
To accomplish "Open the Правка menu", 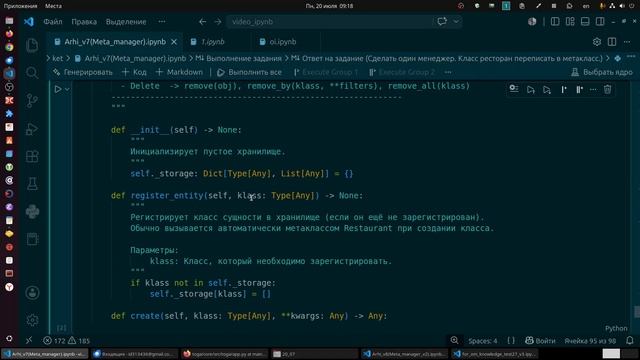I will coord(84,22).
